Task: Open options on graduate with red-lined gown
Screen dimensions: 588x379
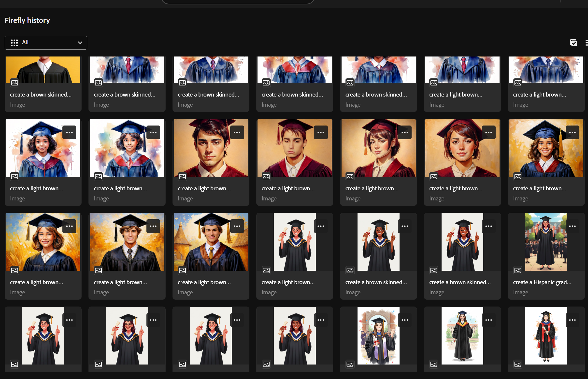Action: [572, 320]
